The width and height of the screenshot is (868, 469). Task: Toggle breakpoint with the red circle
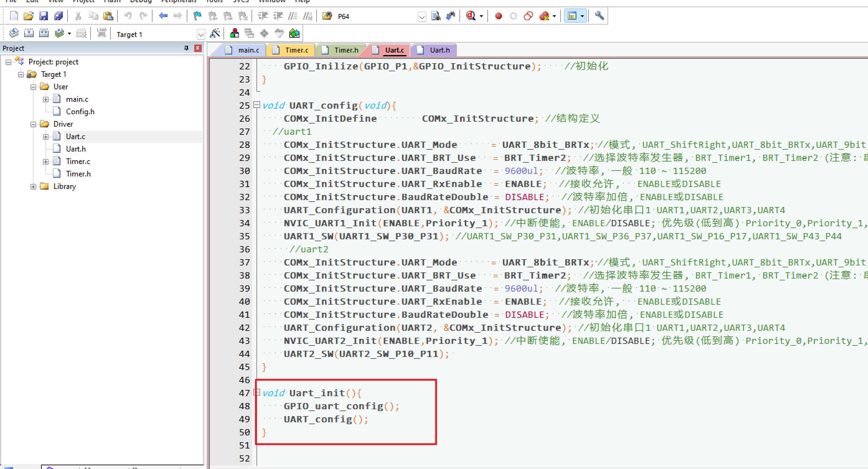[x=498, y=16]
